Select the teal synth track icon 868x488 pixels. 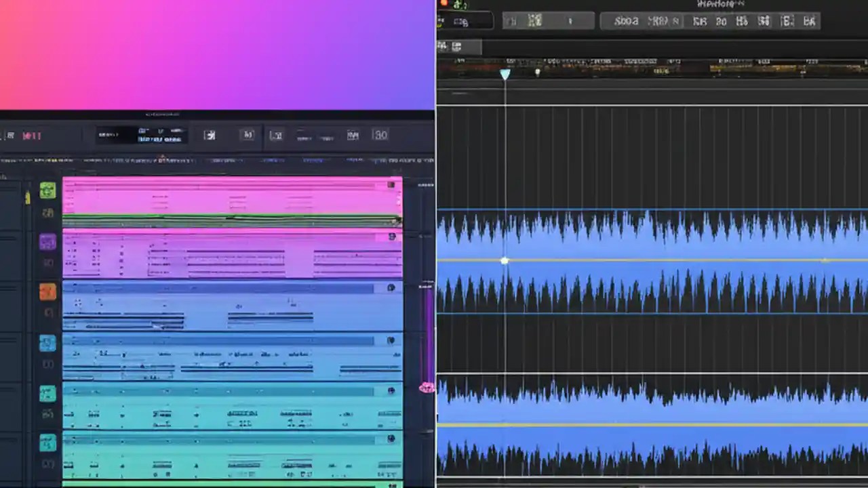[x=47, y=393]
